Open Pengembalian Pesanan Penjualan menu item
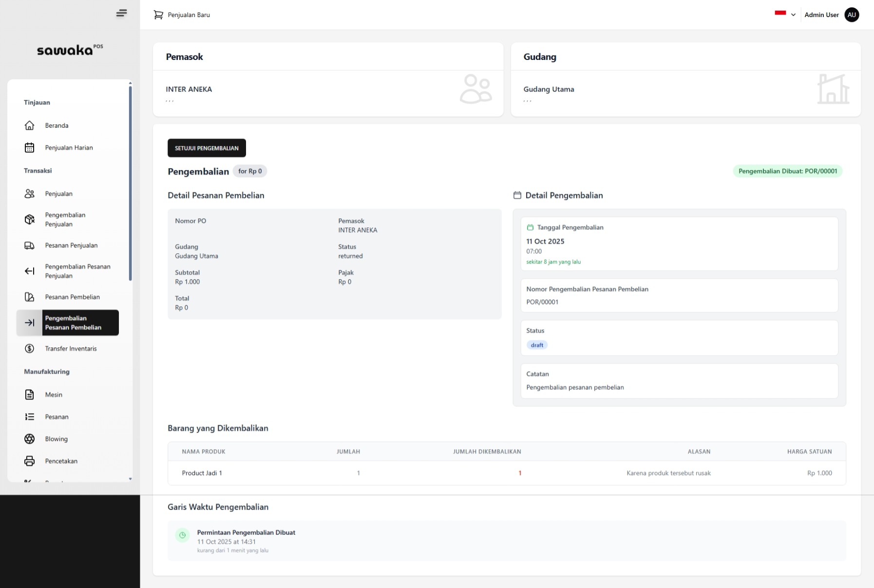 pyautogui.click(x=77, y=271)
